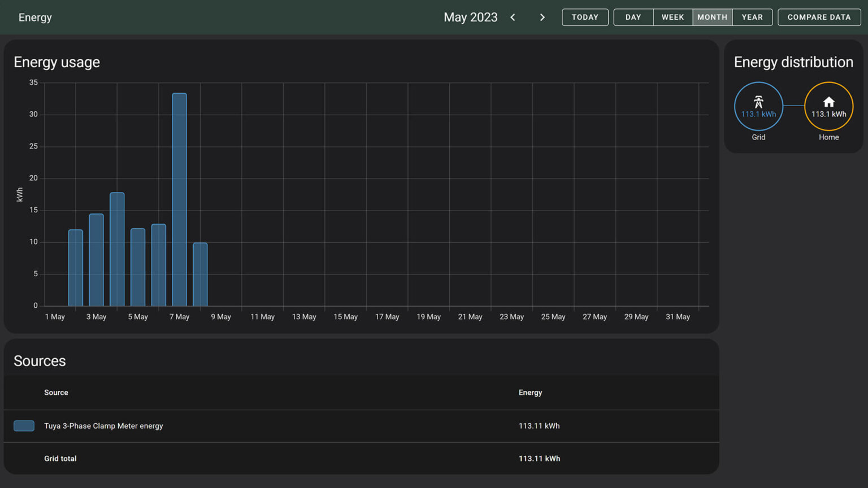The image size is (868, 488).
Task: Select the Year view toggle
Action: [752, 18]
